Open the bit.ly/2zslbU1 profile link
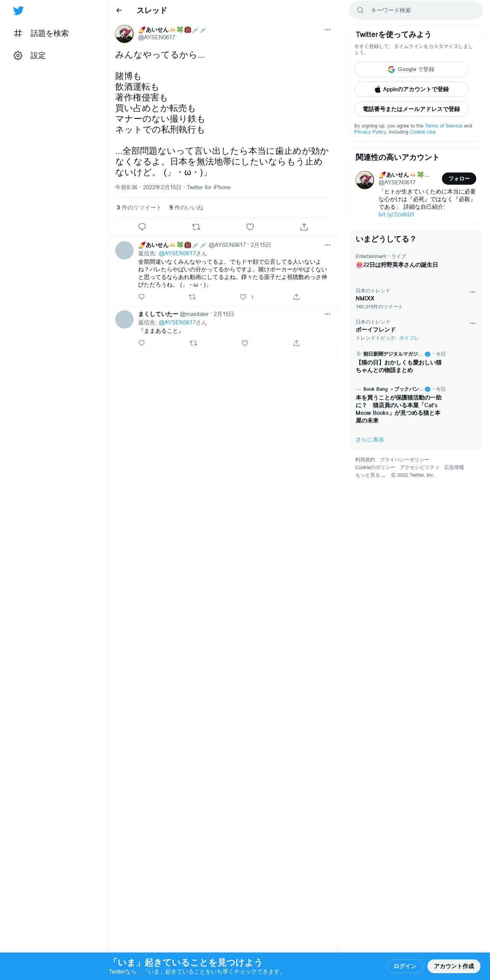490x980 pixels. click(396, 214)
